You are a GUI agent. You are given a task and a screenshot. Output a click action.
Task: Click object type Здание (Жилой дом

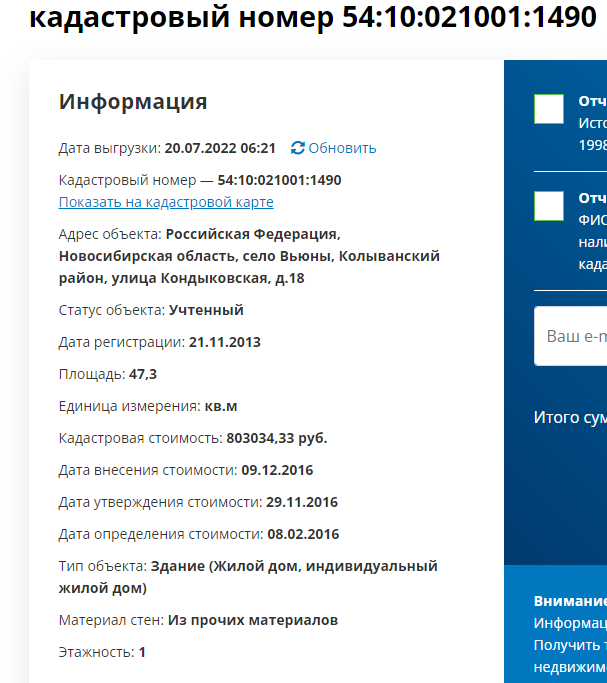click(226, 566)
